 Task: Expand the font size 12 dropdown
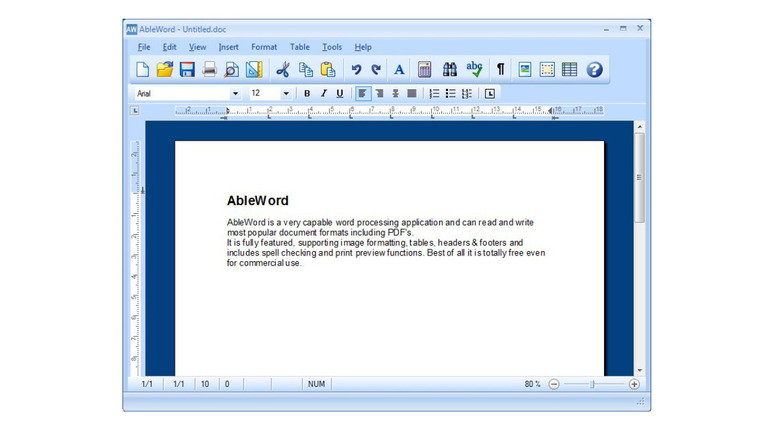click(x=286, y=94)
